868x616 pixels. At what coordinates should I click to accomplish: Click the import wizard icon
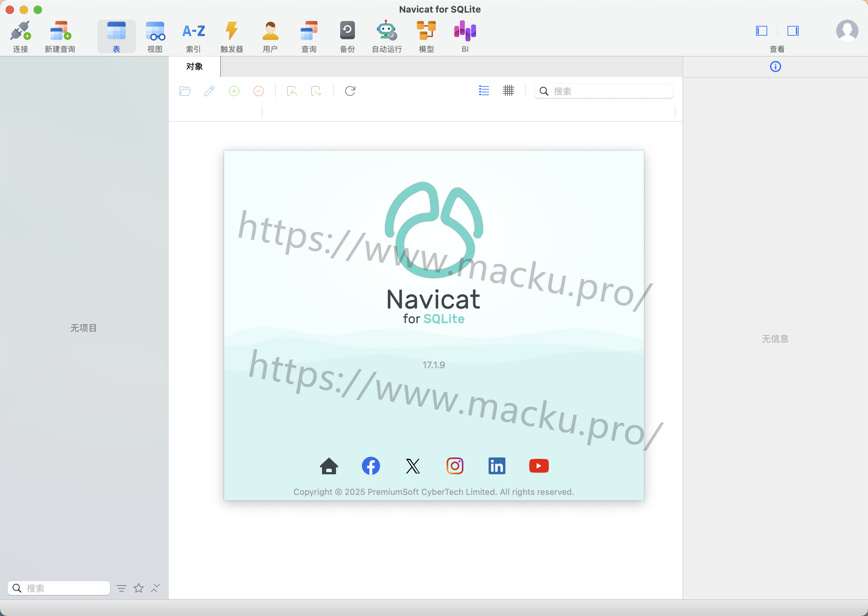click(x=292, y=91)
